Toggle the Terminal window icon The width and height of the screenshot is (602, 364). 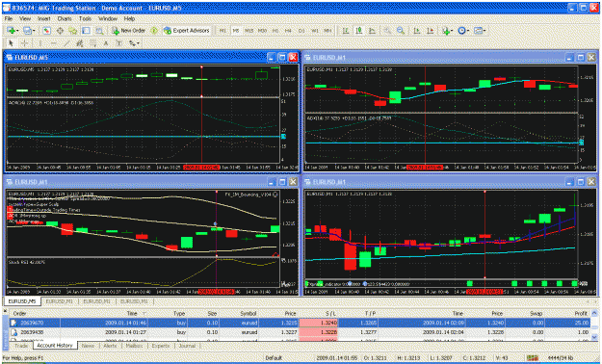click(86, 31)
